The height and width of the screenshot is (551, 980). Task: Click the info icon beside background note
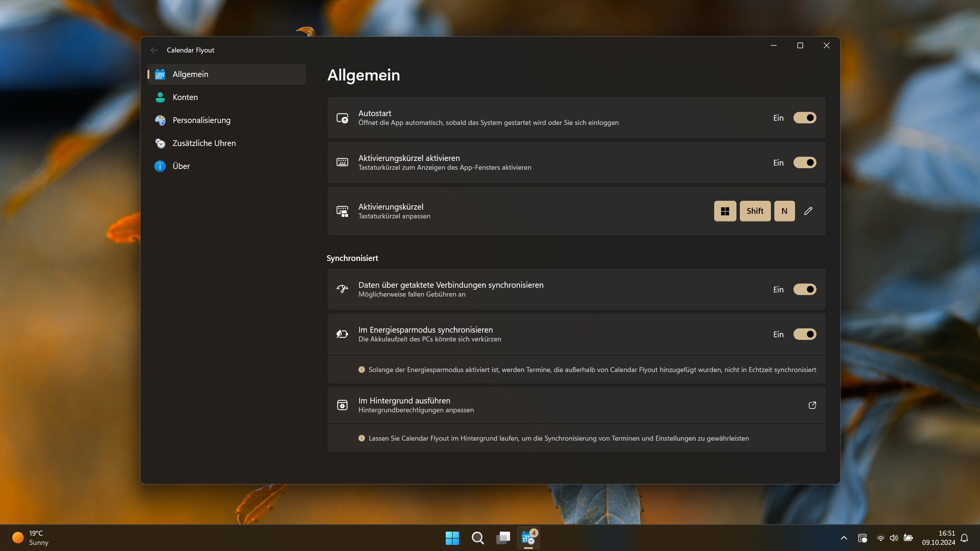tap(362, 438)
